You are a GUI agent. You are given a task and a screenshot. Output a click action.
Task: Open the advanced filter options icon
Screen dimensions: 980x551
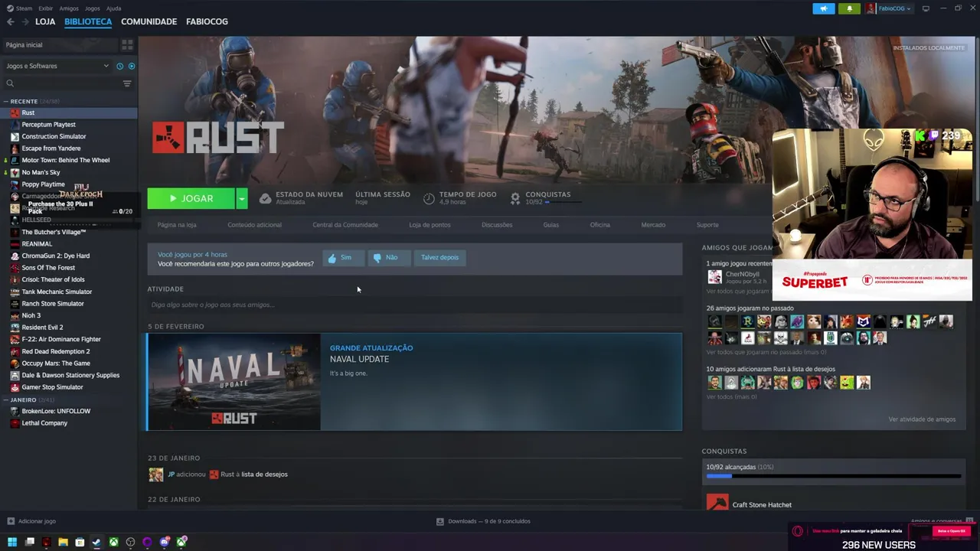[x=127, y=83]
